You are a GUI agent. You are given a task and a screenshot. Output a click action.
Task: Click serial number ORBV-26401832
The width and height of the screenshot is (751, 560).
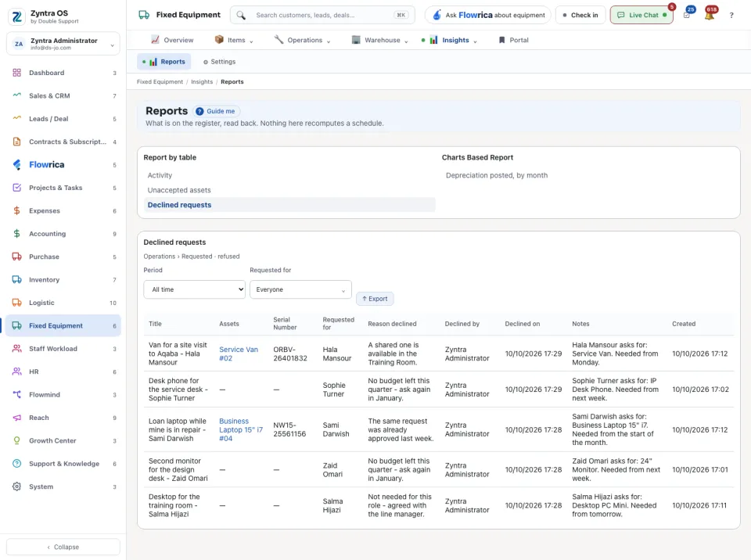click(290, 354)
